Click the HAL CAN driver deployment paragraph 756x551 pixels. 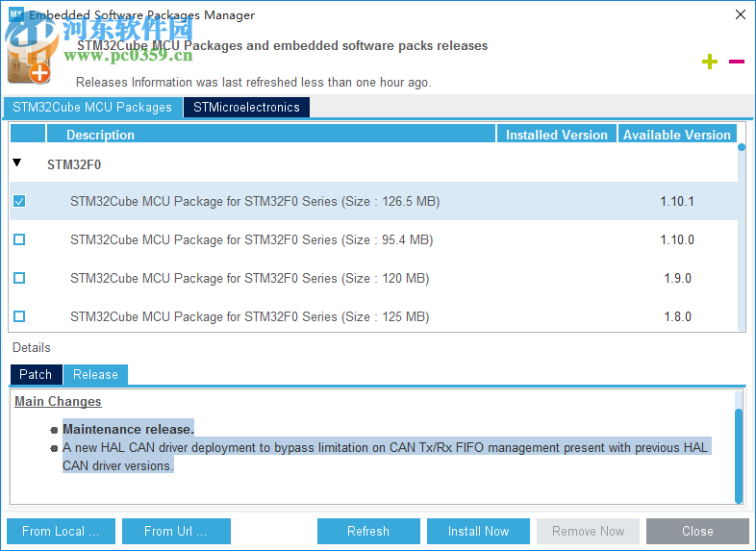coord(386,457)
